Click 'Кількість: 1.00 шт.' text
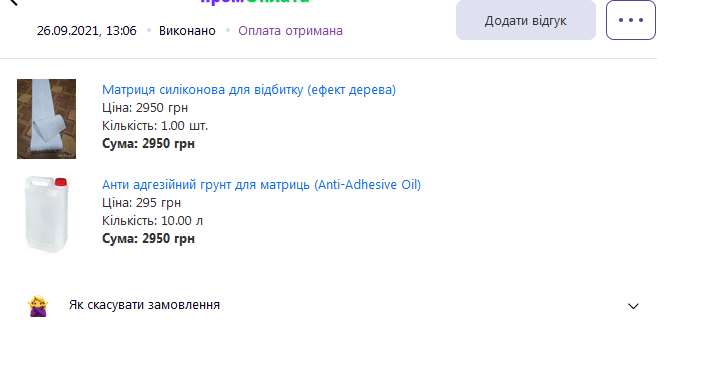Screen dimensions: 726x377 (x=155, y=126)
